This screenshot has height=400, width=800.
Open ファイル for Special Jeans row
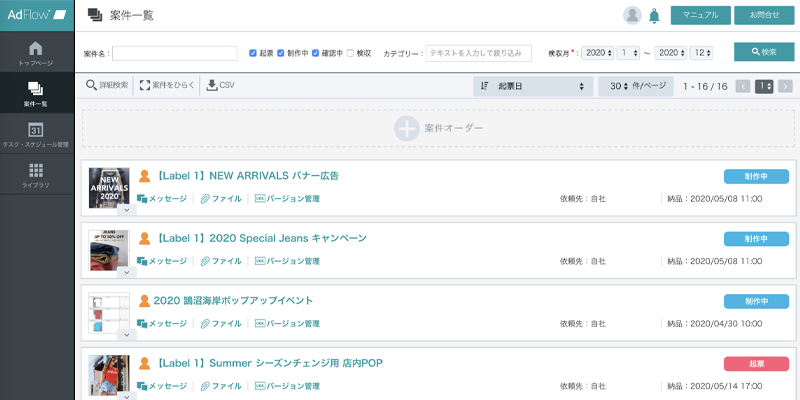click(x=220, y=261)
